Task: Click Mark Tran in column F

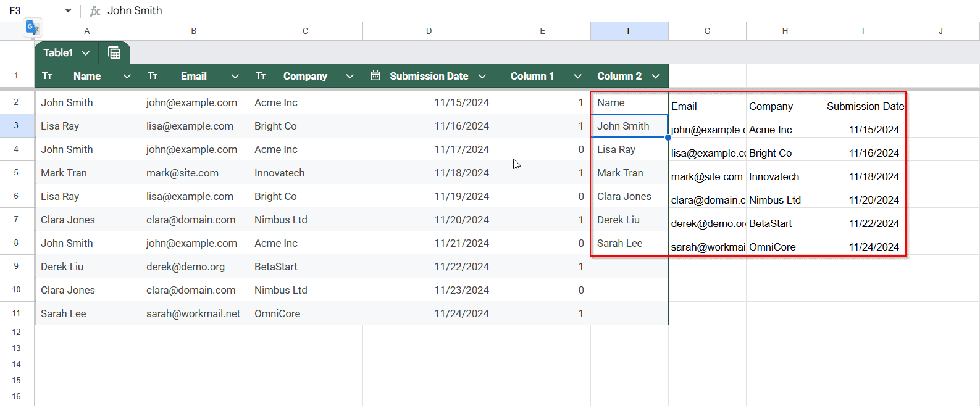Action: 629,173
